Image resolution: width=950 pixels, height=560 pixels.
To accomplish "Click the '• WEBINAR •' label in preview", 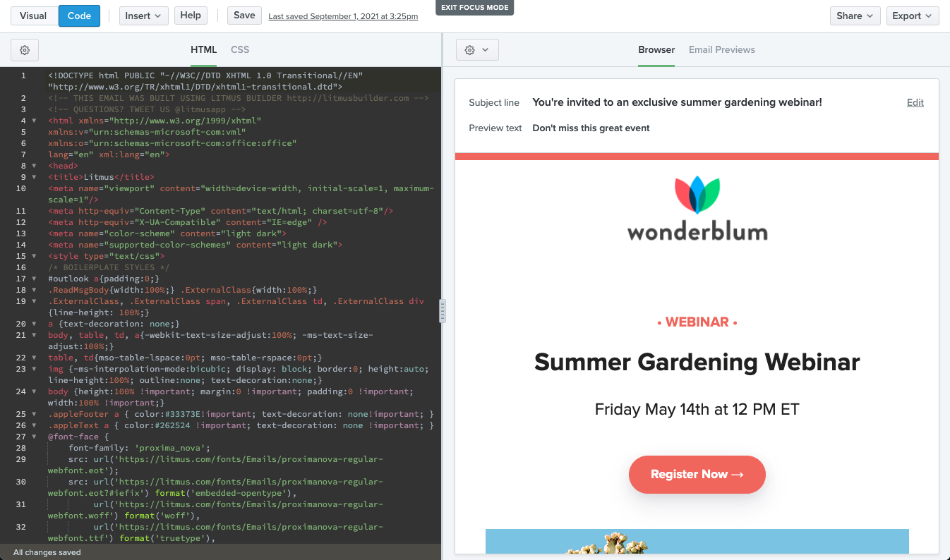I will click(x=697, y=322).
